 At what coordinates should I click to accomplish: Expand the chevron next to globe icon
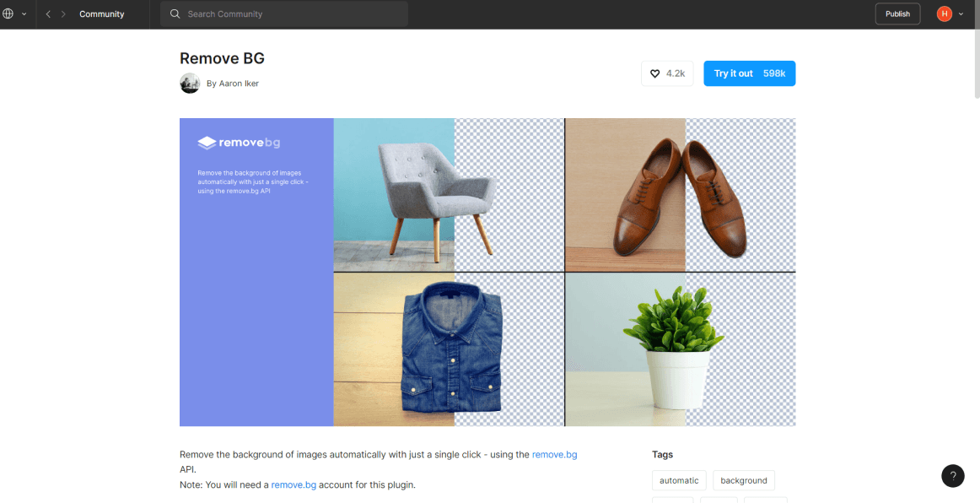[24, 14]
